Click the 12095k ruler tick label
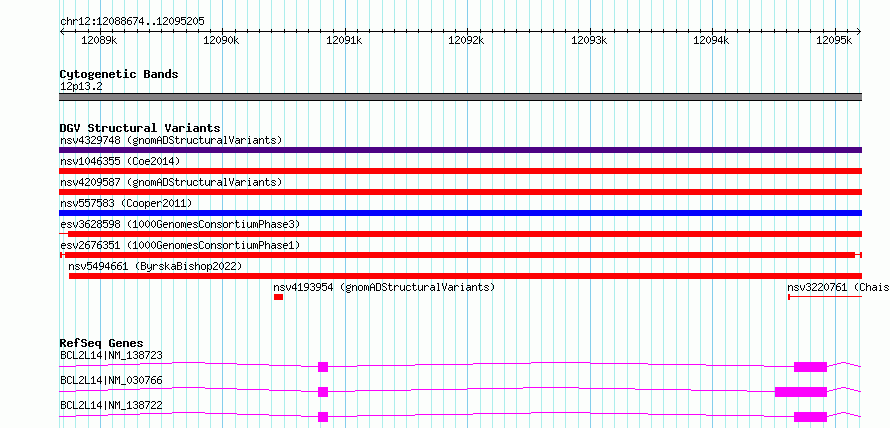 [x=834, y=41]
